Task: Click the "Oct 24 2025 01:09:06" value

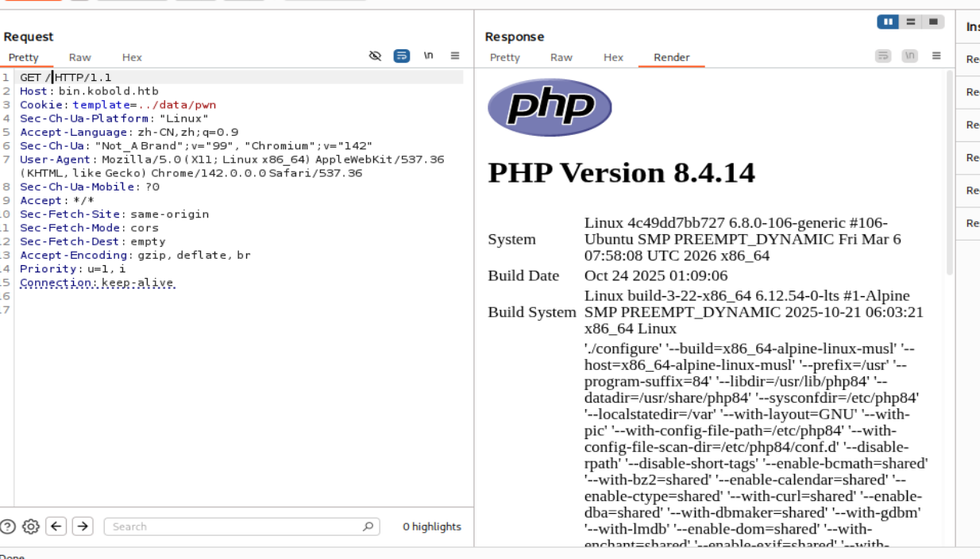Action: pyautogui.click(x=656, y=276)
